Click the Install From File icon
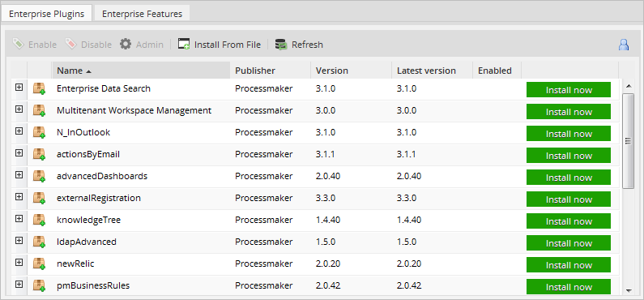The width and height of the screenshot is (644, 300). tap(184, 44)
